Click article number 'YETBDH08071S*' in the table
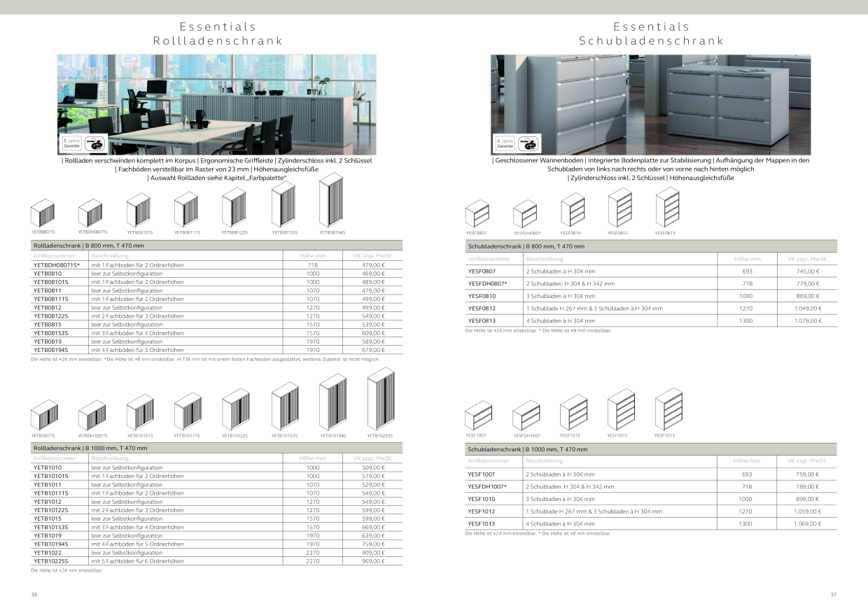The width and height of the screenshot is (868, 613). click(x=57, y=265)
